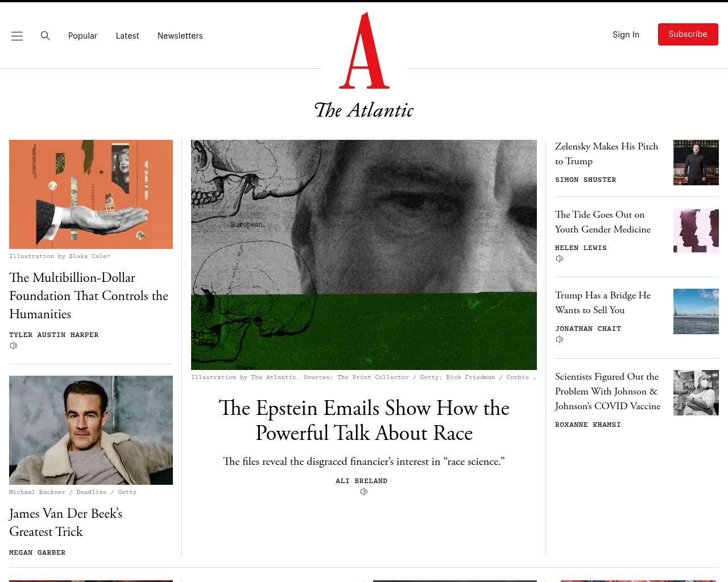Open 'The Multibillion-Dollar Foundation' headline
This screenshot has width=728, height=582.
pos(89,296)
